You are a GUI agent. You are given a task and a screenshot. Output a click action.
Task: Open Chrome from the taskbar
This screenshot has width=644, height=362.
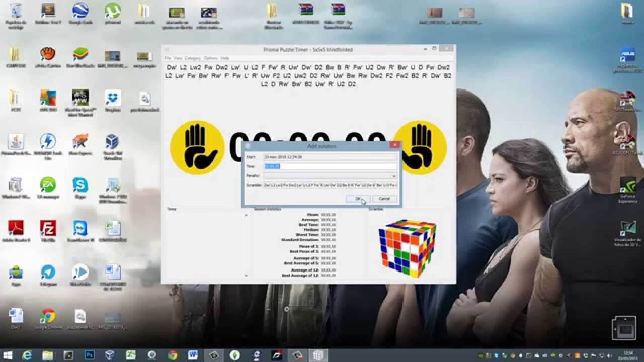[x=173, y=355]
